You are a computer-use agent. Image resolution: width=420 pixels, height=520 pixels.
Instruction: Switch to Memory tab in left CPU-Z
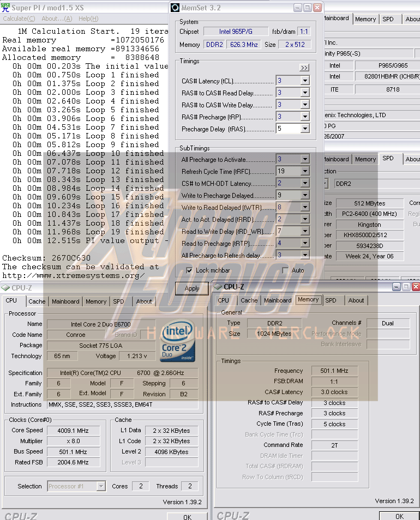tap(96, 301)
